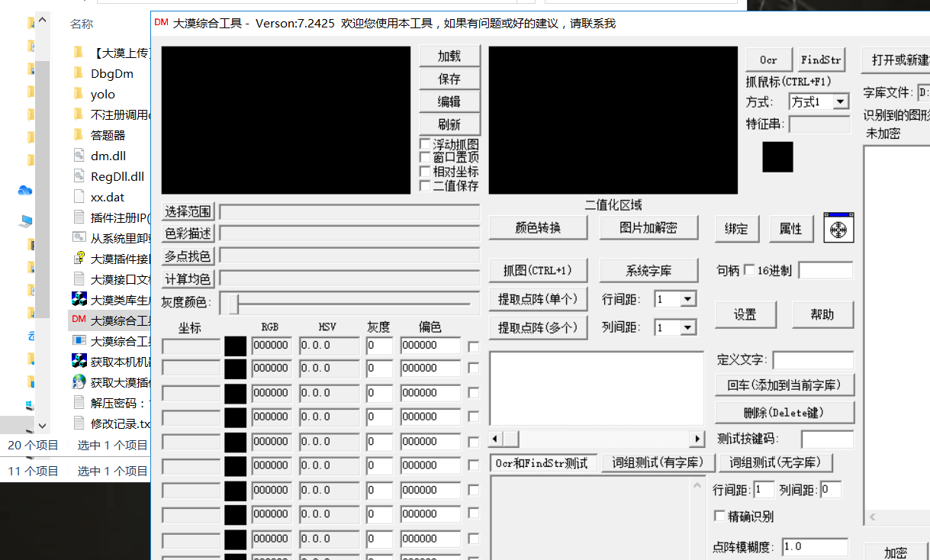
Task: Enable the 浮动抓图 checkbox
Action: coord(425,144)
